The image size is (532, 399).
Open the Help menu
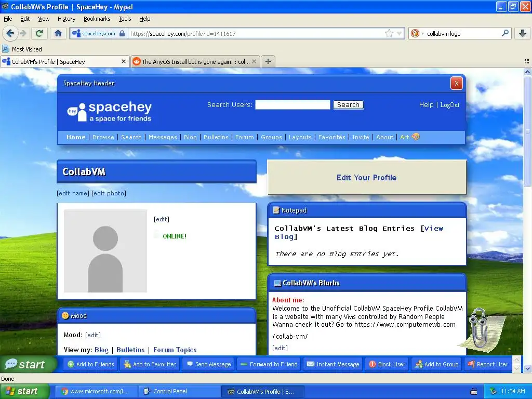click(144, 19)
